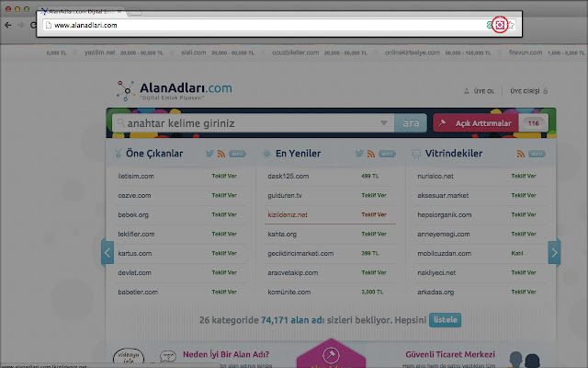
Task: Click Teklif Ver for hepsiorganik.com
Action: (524, 214)
